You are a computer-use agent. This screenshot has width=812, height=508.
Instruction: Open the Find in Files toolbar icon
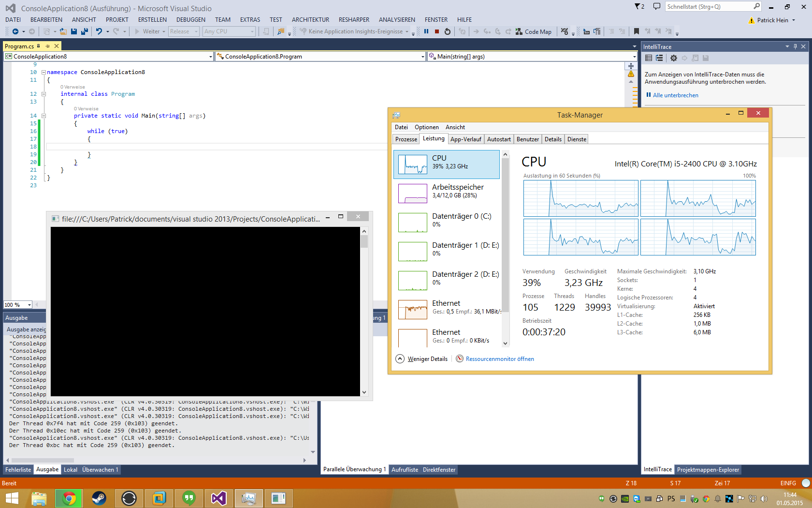[x=281, y=31]
